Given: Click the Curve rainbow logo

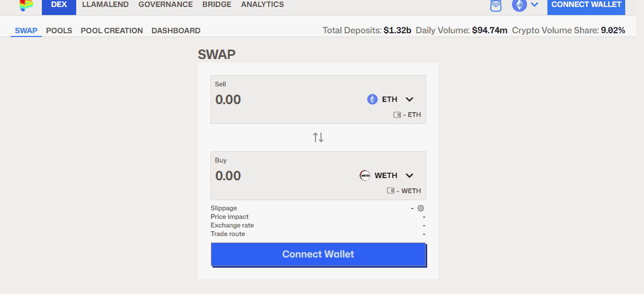Looking at the screenshot, I should [x=26, y=5].
